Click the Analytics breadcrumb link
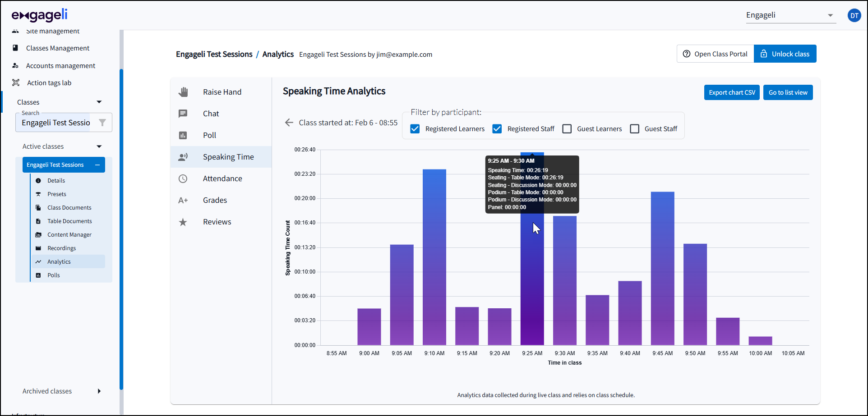 (x=278, y=54)
